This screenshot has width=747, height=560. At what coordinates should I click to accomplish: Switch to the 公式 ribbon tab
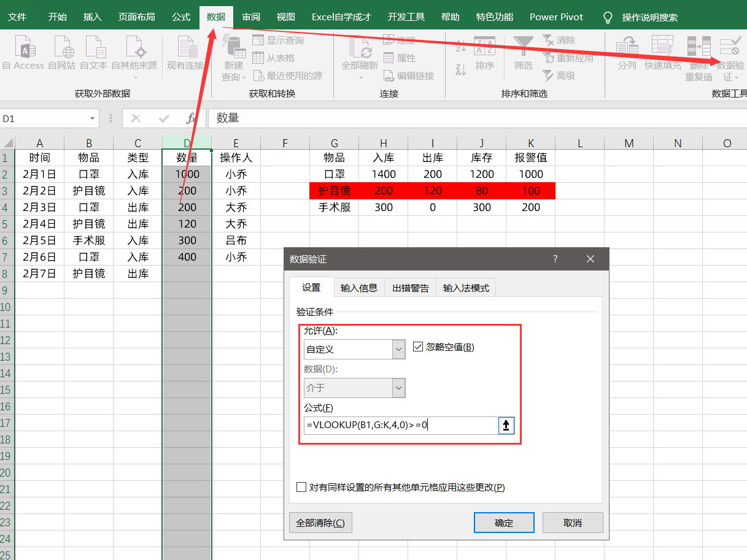pos(181,17)
